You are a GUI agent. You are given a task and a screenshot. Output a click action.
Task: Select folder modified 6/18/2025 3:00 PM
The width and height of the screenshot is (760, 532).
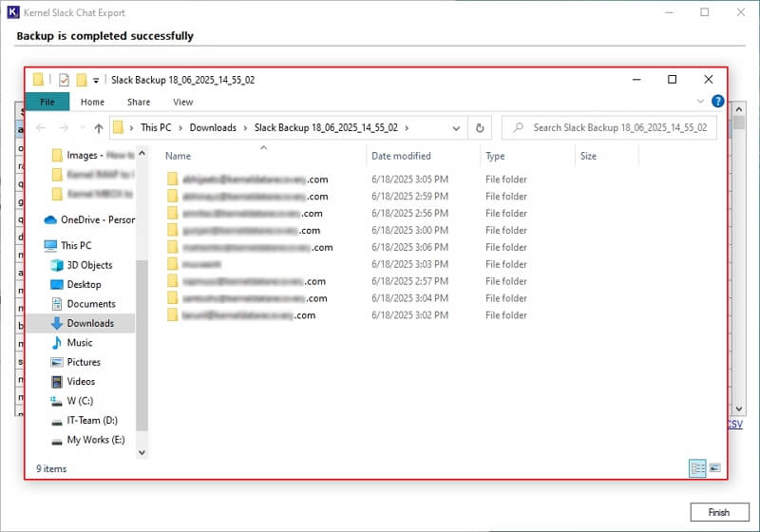(x=347, y=230)
